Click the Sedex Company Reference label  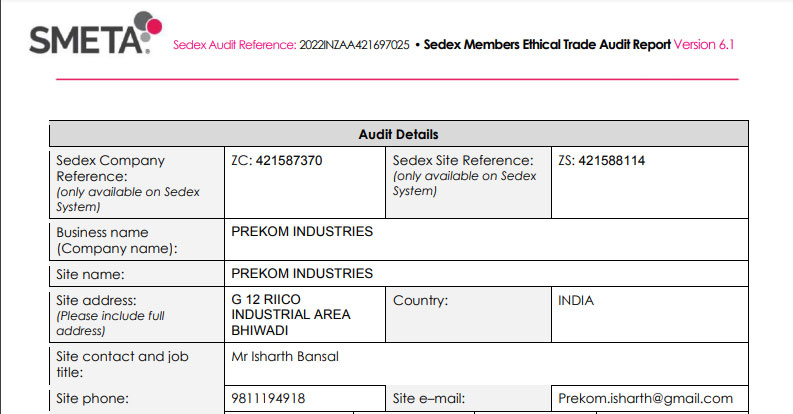coord(110,167)
